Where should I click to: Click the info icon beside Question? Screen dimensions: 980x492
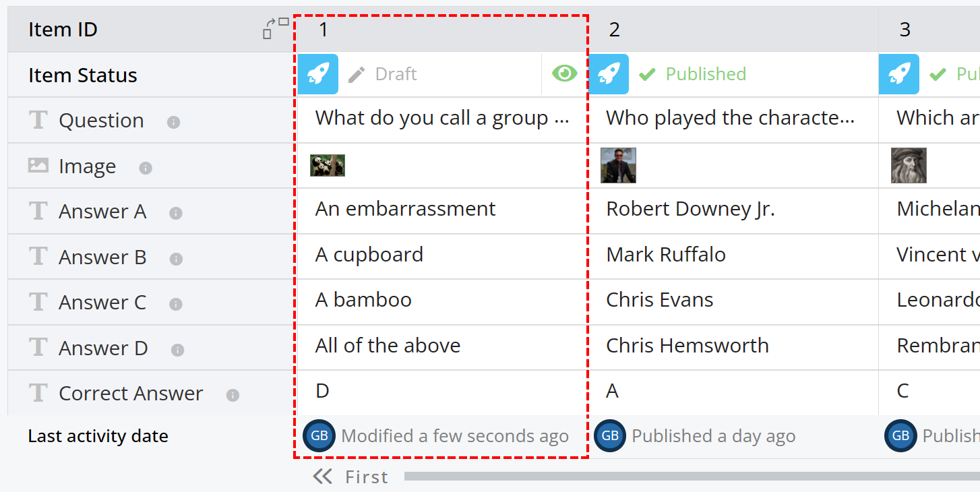click(x=173, y=122)
